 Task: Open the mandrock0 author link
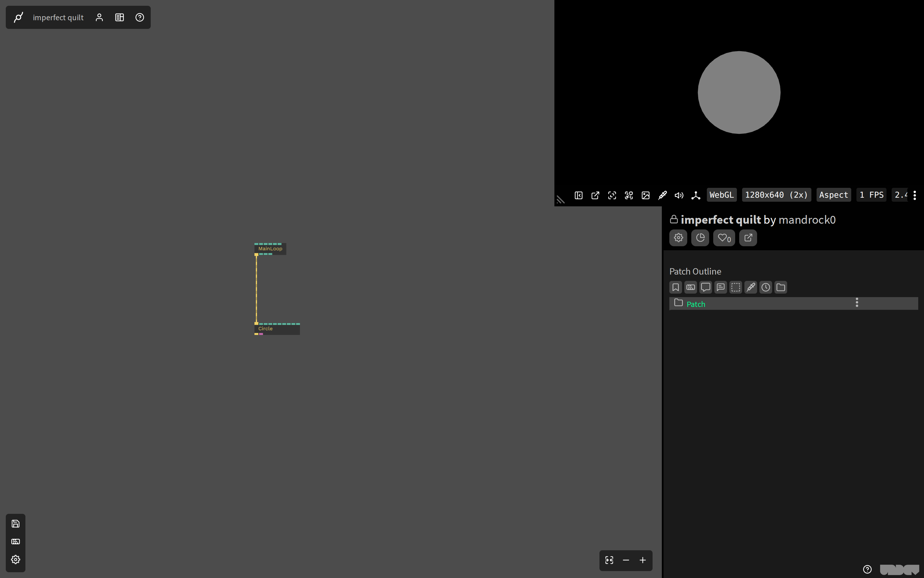point(807,220)
